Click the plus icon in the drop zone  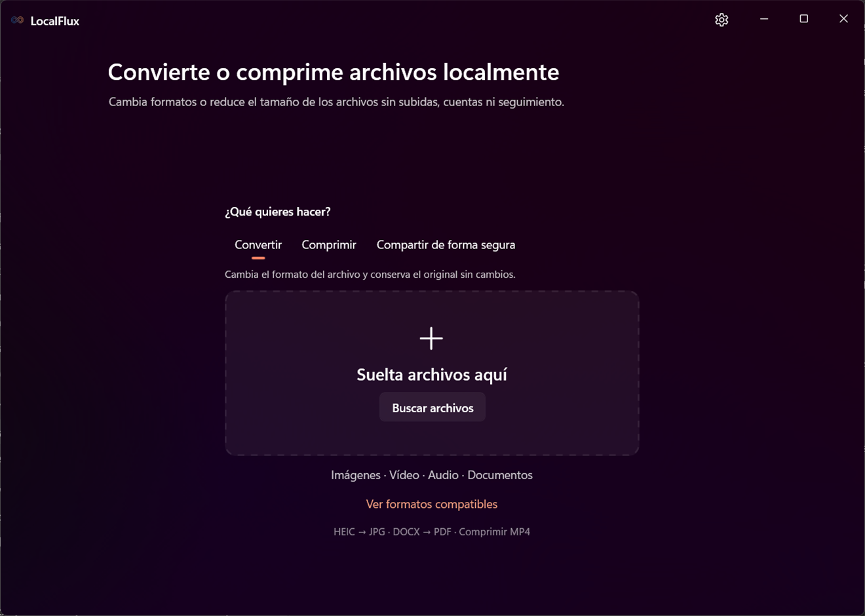tap(431, 338)
